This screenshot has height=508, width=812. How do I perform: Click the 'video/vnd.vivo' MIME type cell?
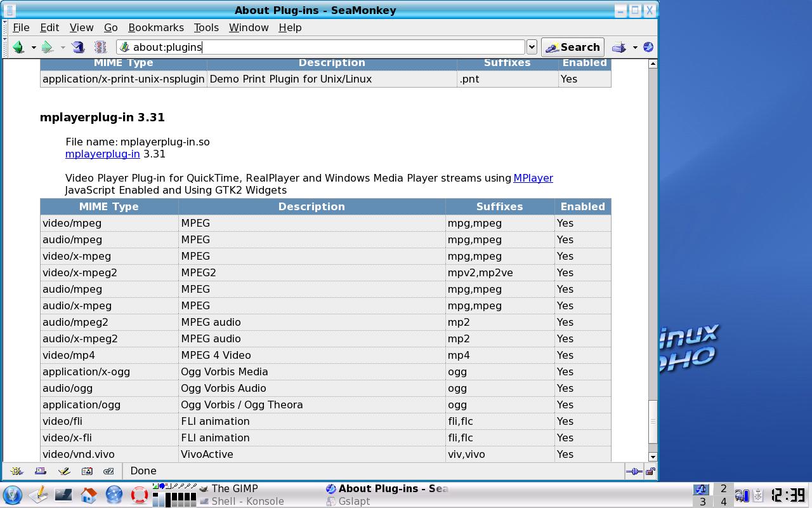109,454
